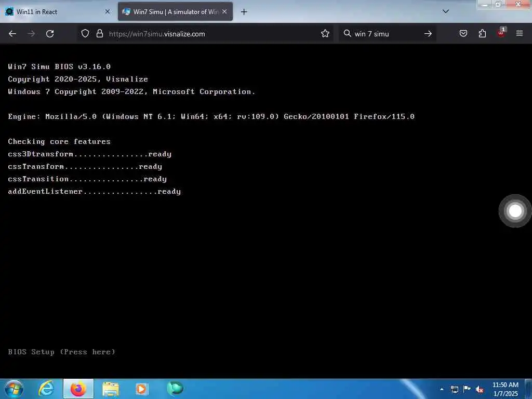The height and width of the screenshot is (399, 532).
Task: Select the Win7 Simu tab
Action: (x=175, y=12)
